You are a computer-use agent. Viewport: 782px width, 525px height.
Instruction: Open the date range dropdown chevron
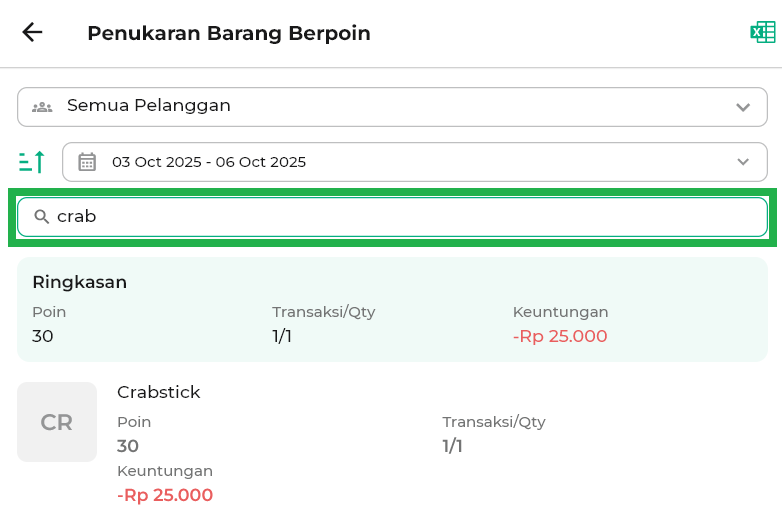(742, 162)
